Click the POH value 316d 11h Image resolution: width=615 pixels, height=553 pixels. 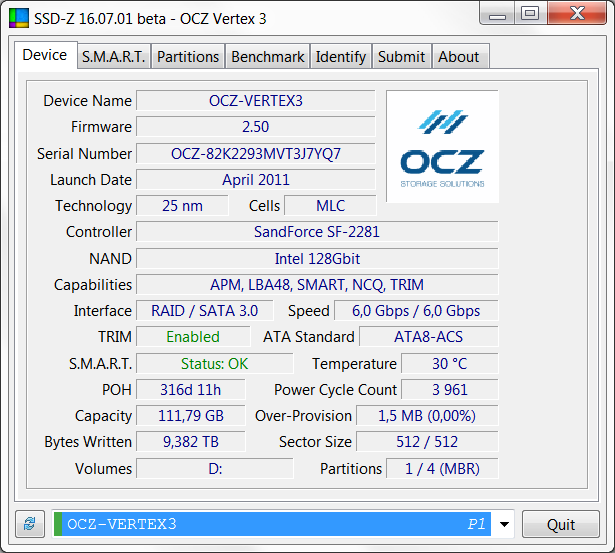(191, 389)
